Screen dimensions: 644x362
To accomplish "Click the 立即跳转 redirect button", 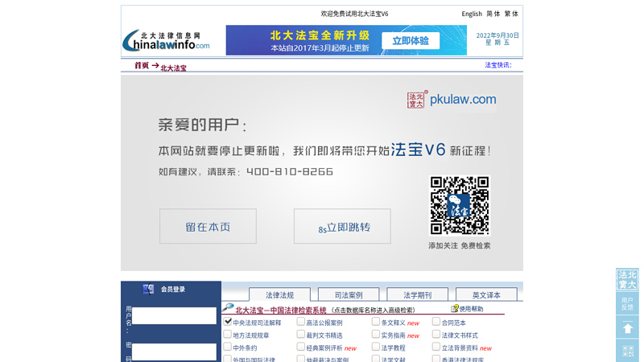I will pos(342,226).
